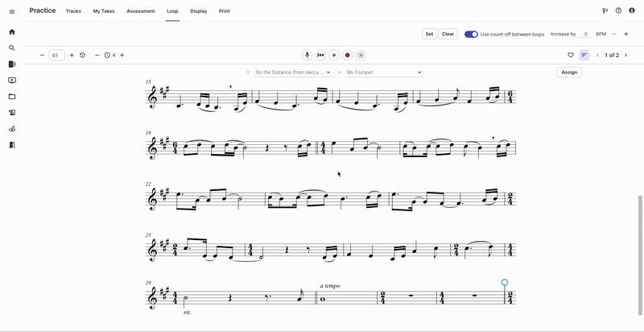Decrease count-in beats with minus button
The height and width of the screenshot is (332, 644).
click(x=97, y=55)
